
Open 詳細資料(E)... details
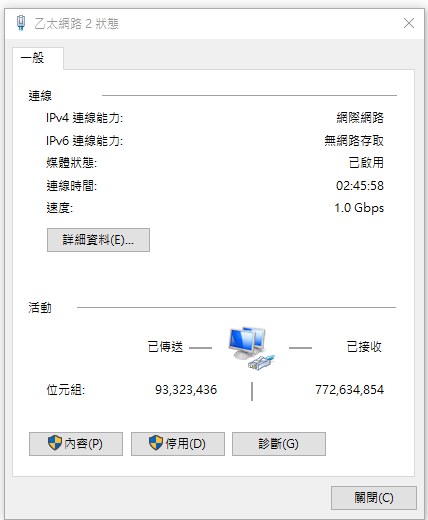tap(98, 240)
